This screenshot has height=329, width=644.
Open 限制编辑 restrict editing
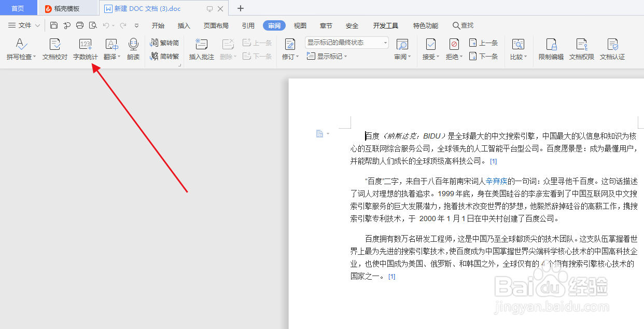point(551,50)
